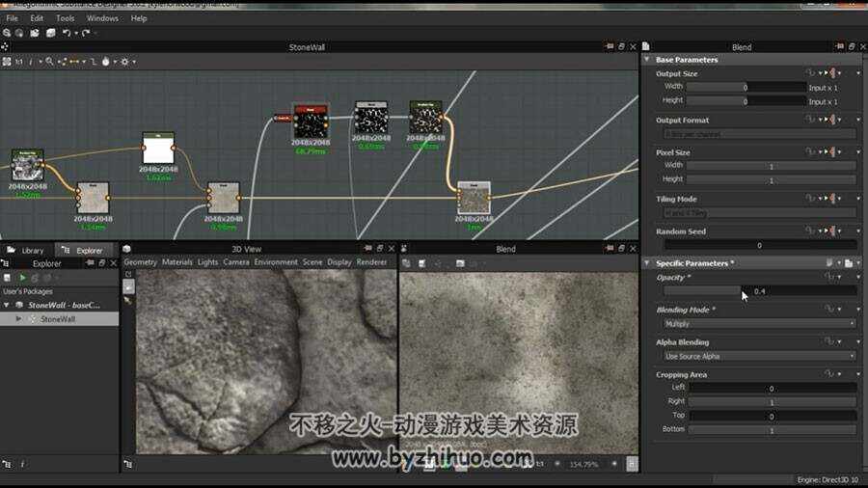
Task: Adjust the Opacity slider at 0.4
Action: [x=760, y=291]
